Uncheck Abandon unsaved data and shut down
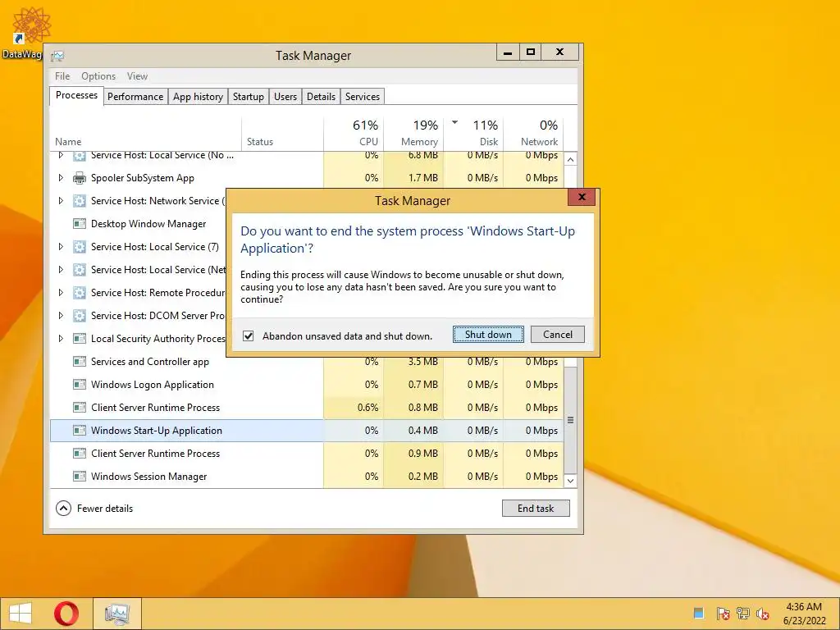 coord(248,336)
